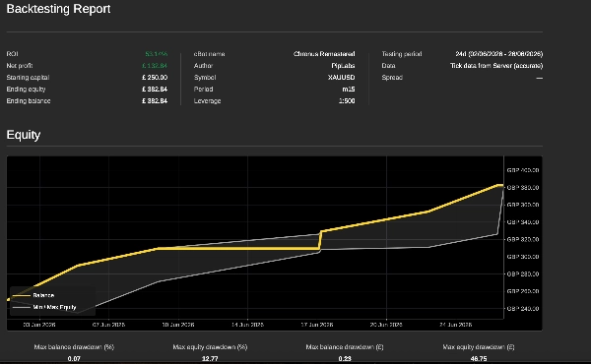Select the Net profit label

(x=20, y=66)
